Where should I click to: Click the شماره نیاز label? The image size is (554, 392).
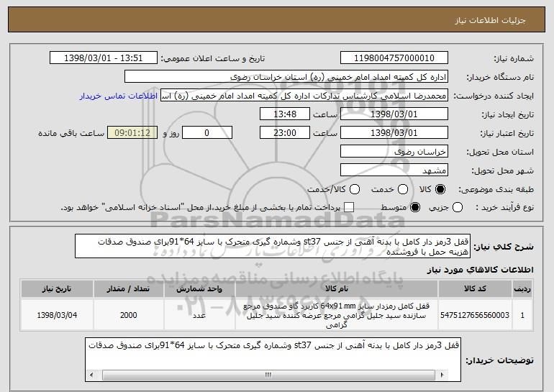tap(514, 58)
